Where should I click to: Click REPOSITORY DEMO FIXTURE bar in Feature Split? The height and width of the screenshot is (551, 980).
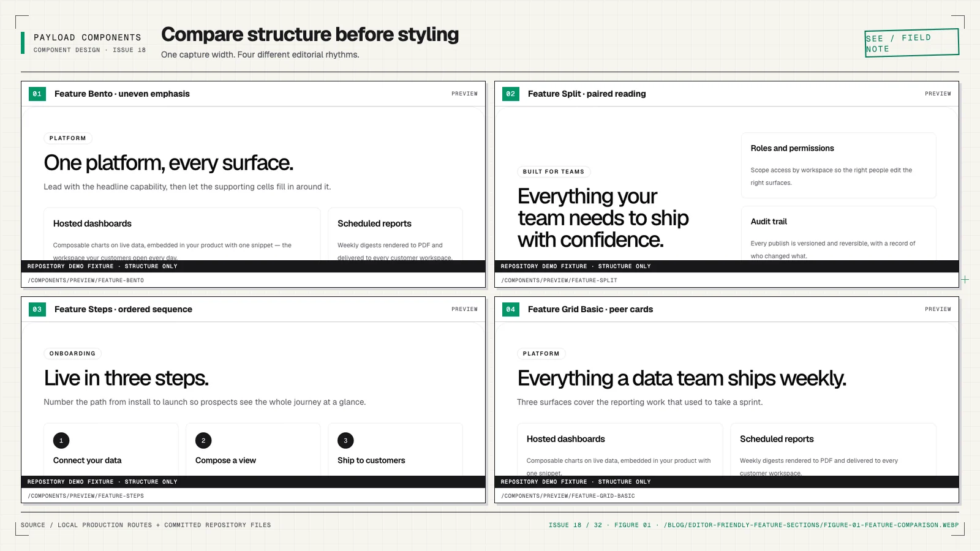click(x=726, y=266)
